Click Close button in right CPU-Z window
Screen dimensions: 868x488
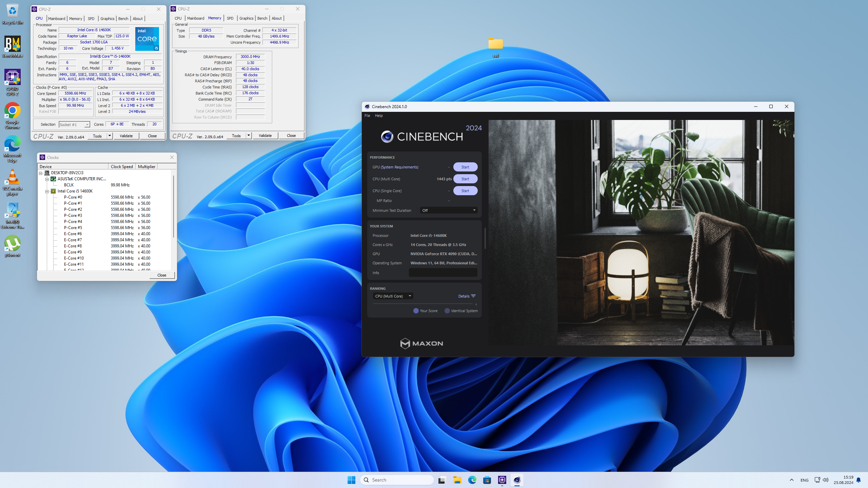(x=291, y=136)
